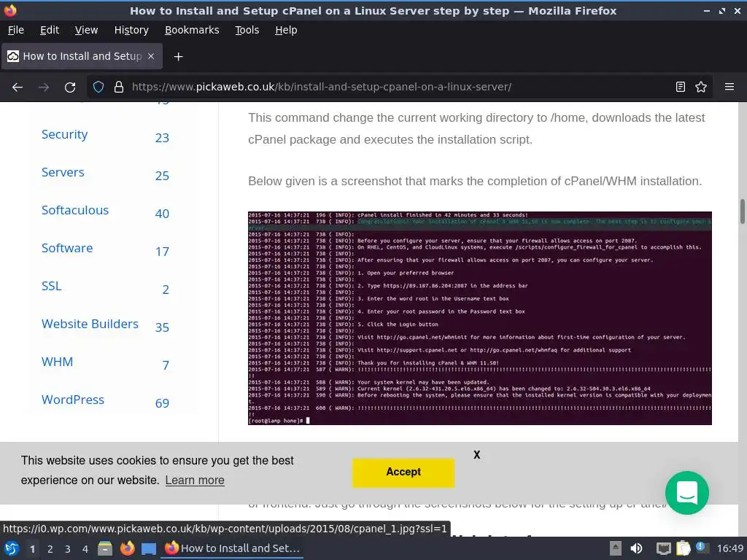Image resolution: width=747 pixels, height=560 pixels.
Task: Open the Softaculous category
Action: (75, 210)
